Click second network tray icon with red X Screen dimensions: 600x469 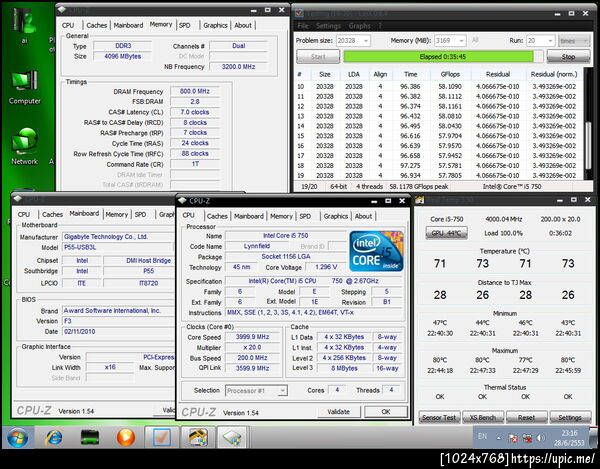527,438
